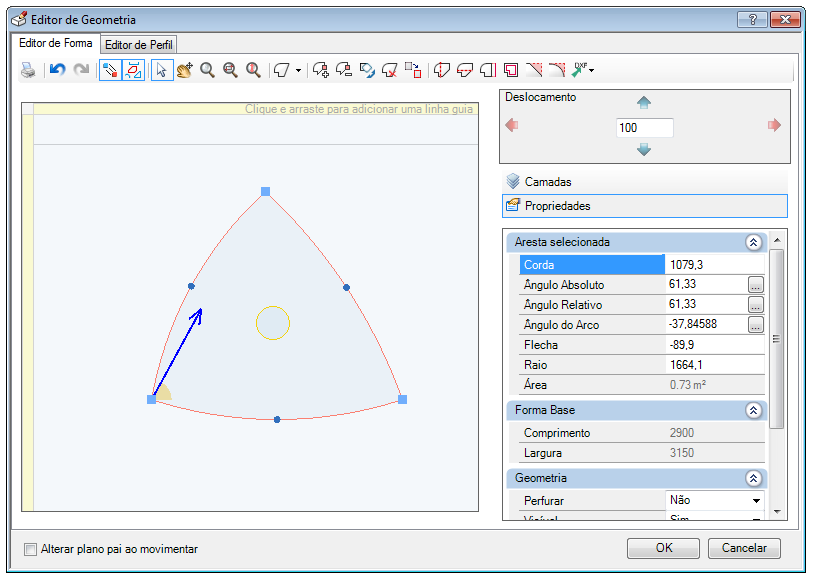Collapse the Forma Base section

point(753,410)
